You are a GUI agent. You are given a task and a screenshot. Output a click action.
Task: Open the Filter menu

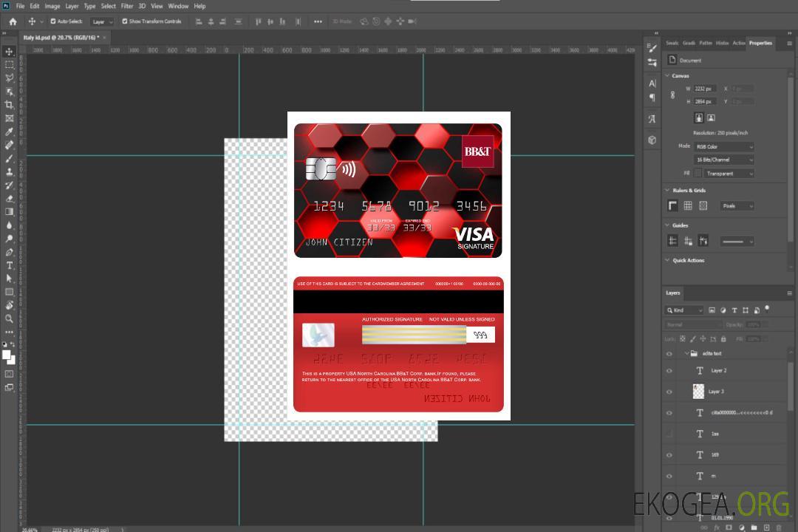pyautogui.click(x=127, y=6)
